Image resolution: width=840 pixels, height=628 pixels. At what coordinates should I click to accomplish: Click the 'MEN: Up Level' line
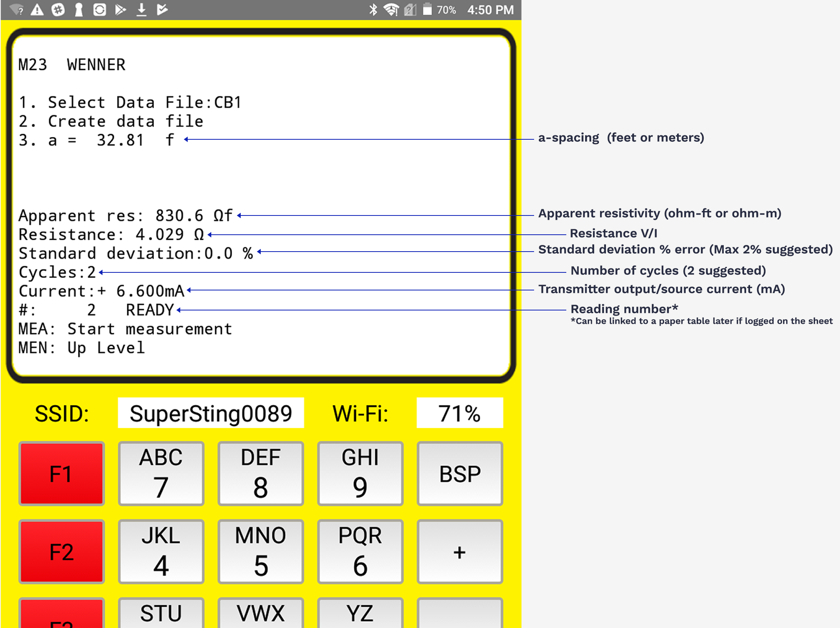coord(82,348)
